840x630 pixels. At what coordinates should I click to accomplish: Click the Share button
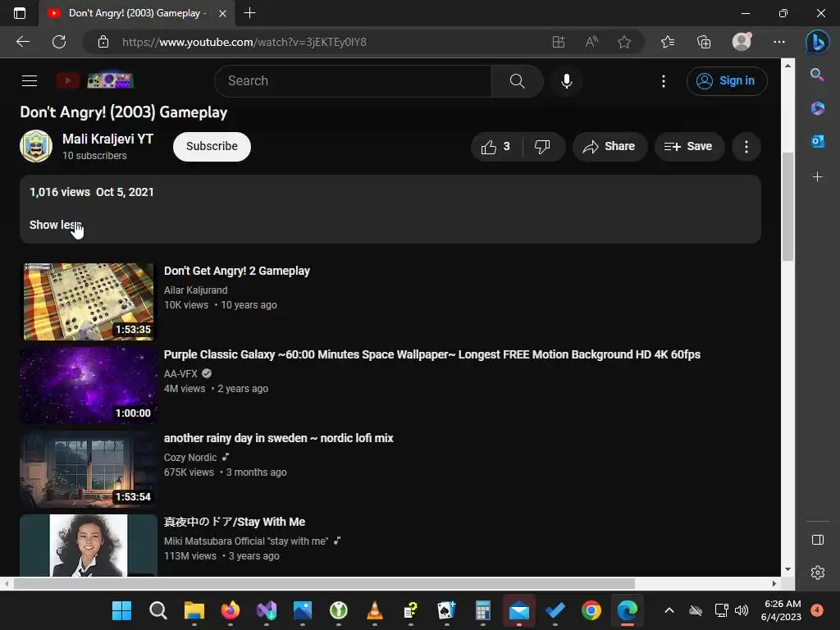coord(609,147)
